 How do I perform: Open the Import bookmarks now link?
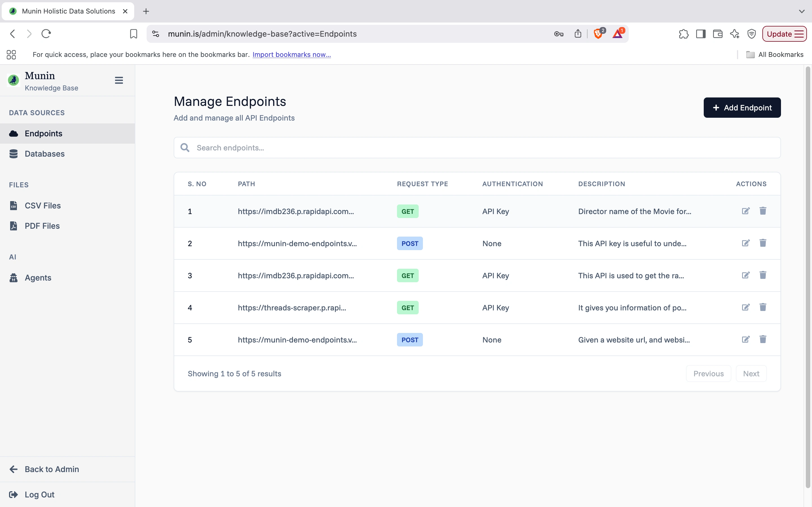[x=291, y=54]
